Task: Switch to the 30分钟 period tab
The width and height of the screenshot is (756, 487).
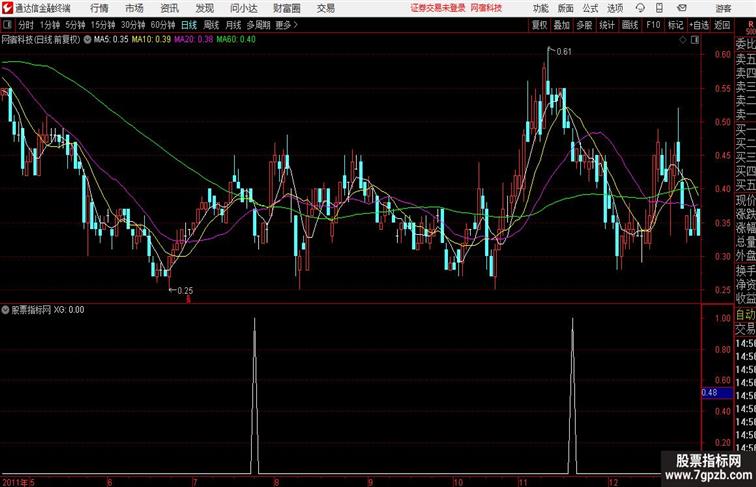Action: pos(133,25)
